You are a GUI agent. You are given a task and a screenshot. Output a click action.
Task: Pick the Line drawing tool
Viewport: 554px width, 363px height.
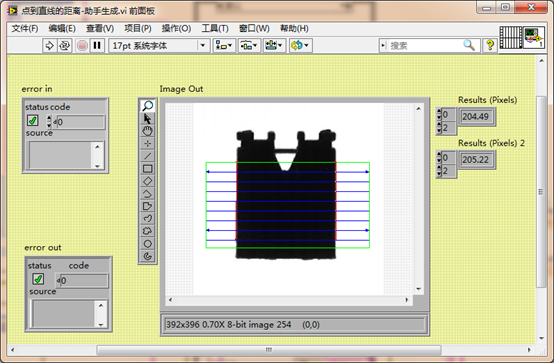point(148,156)
